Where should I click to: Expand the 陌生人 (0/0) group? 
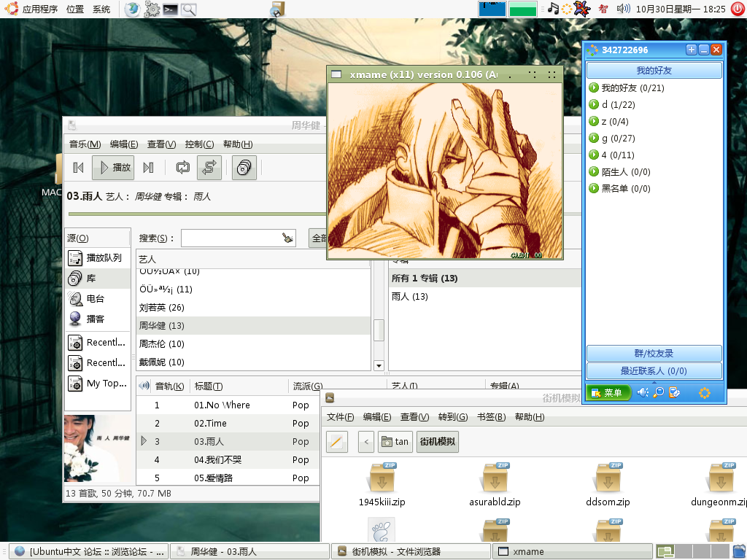pyautogui.click(x=594, y=171)
